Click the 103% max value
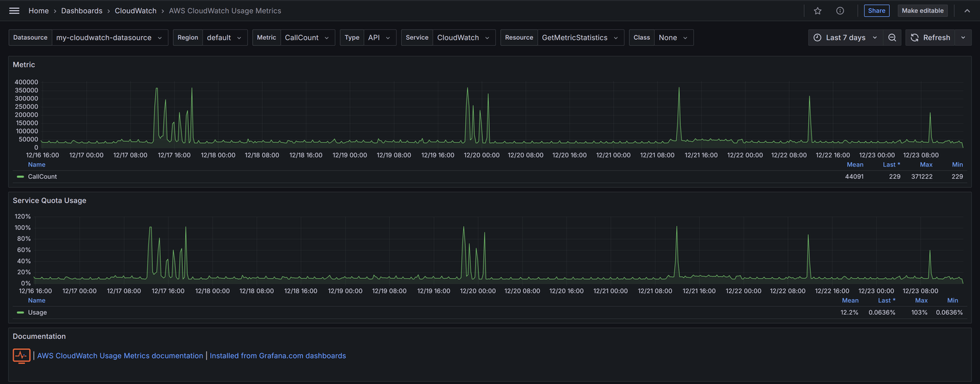This screenshot has width=980, height=384. coord(921,313)
